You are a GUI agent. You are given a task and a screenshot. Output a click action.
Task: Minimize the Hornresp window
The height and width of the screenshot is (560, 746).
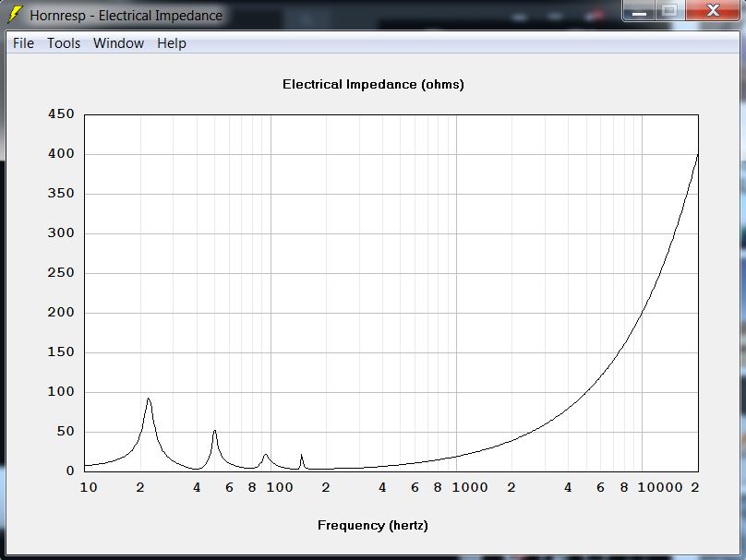[x=639, y=10]
